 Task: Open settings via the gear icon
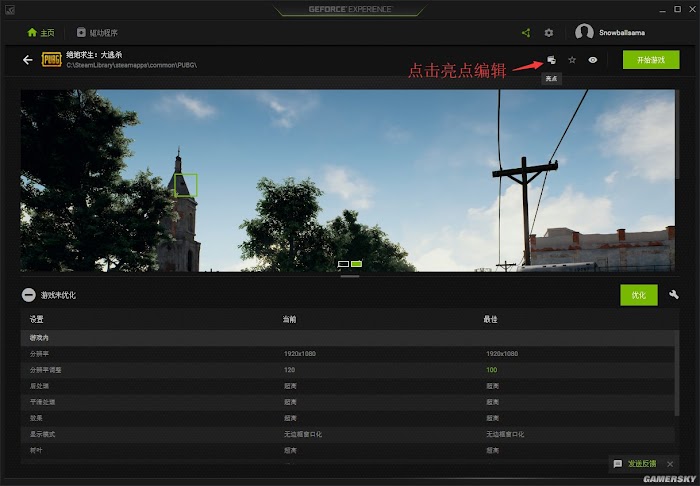[x=549, y=33]
